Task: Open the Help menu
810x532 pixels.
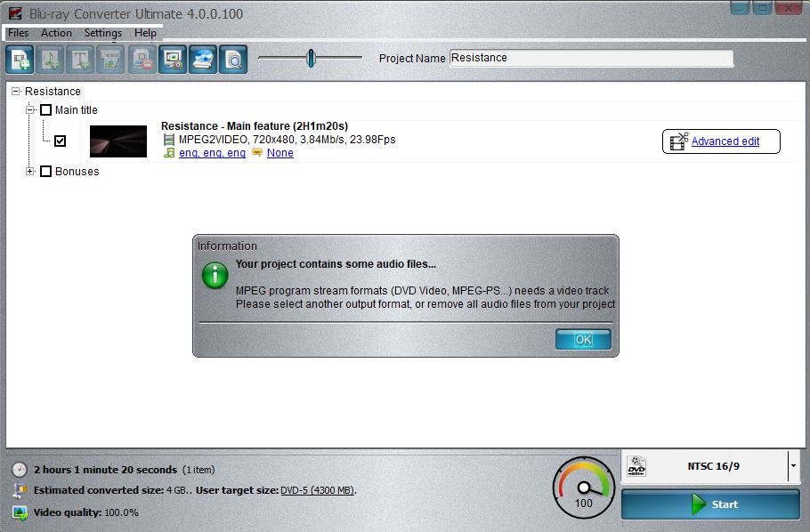Action: (145, 33)
